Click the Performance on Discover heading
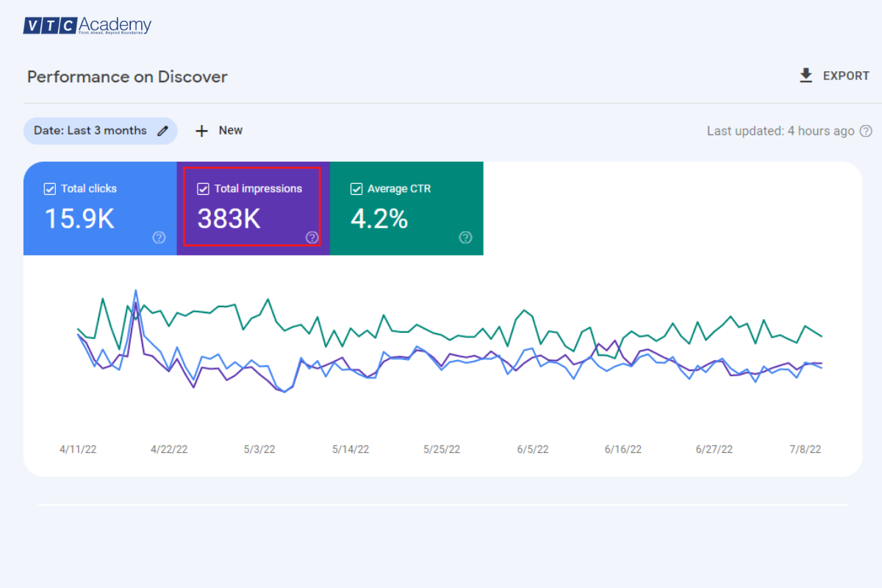882x588 pixels. (126, 76)
